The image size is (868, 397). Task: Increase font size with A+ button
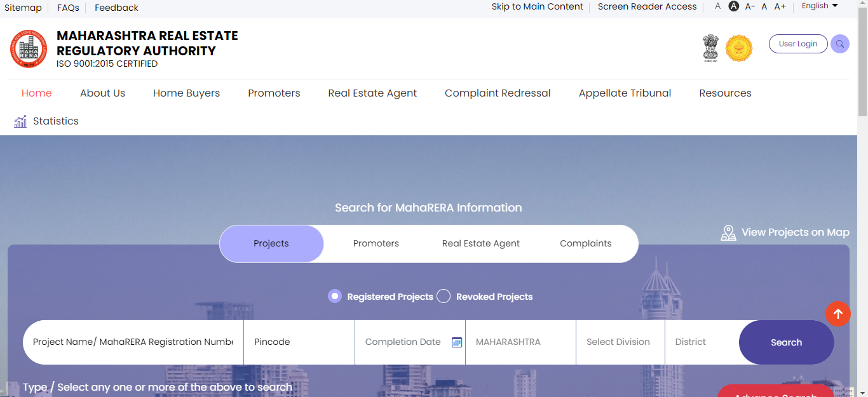click(x=780, y=6)
